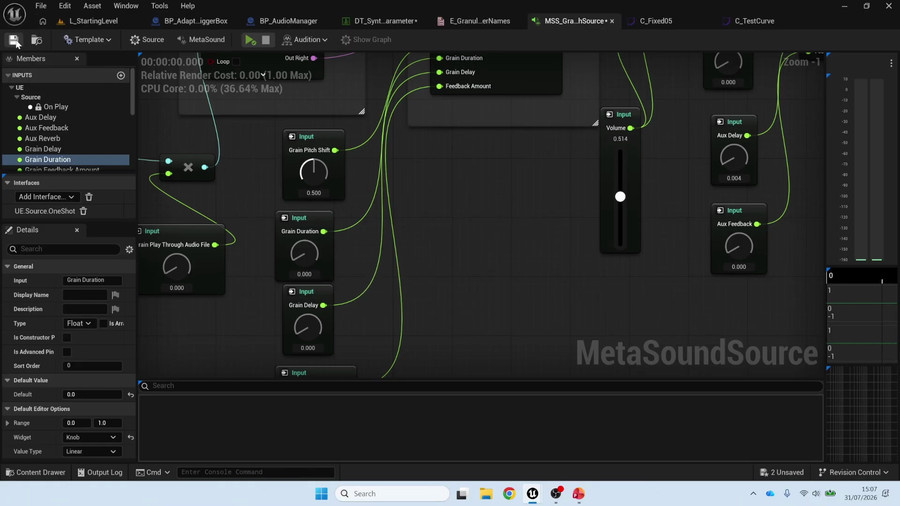Click the Grain Pitch Shift knob
This screenshot has height=506, width=900.
click(x=313, y=172)
